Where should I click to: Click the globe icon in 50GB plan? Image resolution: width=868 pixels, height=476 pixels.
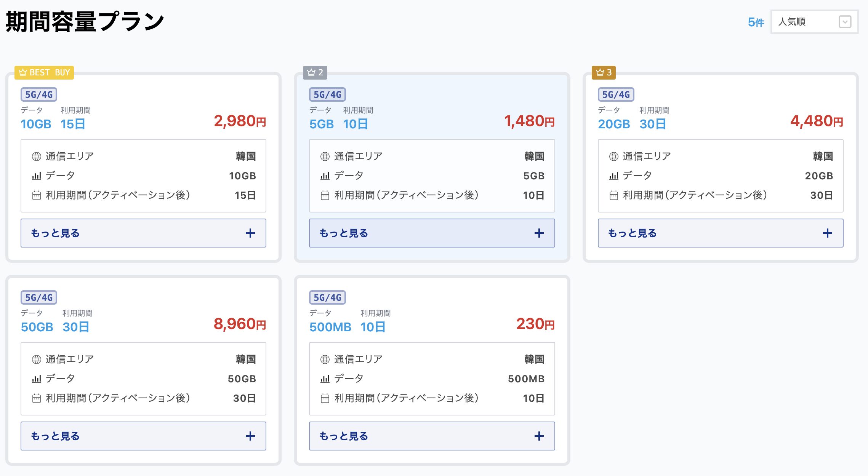37,359
